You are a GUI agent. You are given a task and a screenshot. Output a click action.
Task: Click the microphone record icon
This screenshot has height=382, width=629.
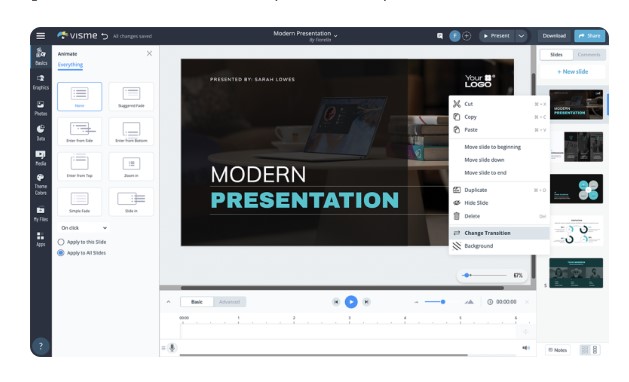pyautogui.click(x=172, y=347)
